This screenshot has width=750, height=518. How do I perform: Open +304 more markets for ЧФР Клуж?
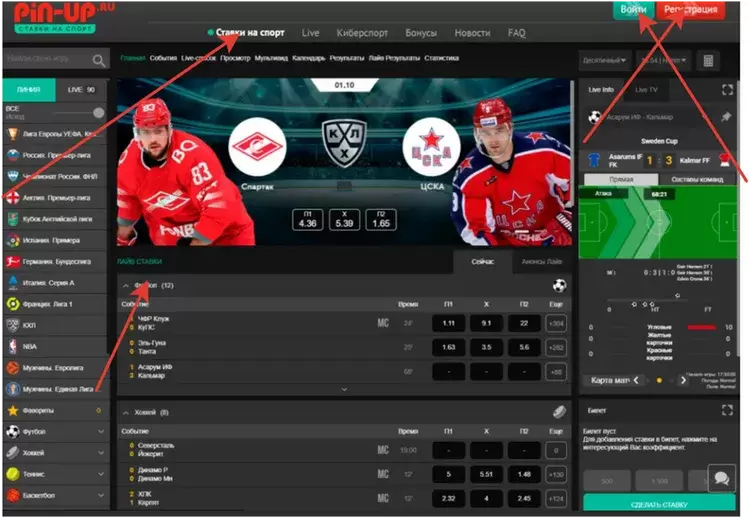tap(556, 324)
